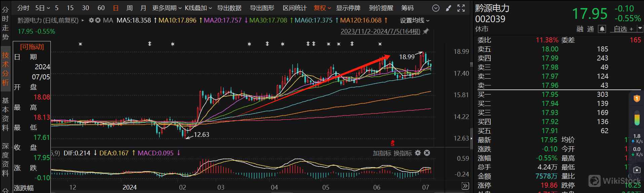
Task: Click date range link 2023/11/2-2024/7/5
Action: pos(380,31)
